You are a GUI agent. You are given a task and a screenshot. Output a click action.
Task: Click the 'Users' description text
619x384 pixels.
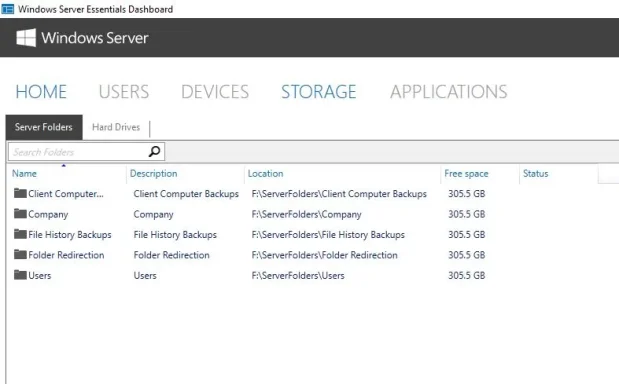(145, 275)
